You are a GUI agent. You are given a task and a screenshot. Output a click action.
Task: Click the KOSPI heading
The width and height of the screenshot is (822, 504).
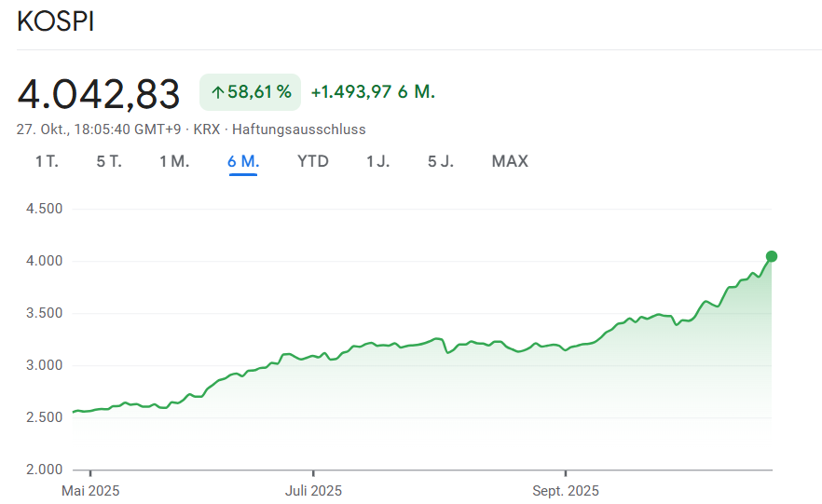[x=56, y=22]
